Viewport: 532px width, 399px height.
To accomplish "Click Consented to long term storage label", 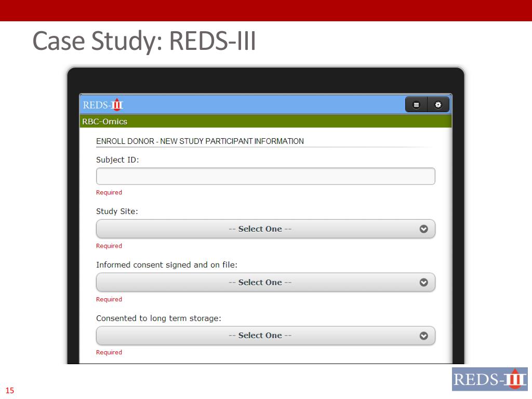I will click(x=158, y=318).
